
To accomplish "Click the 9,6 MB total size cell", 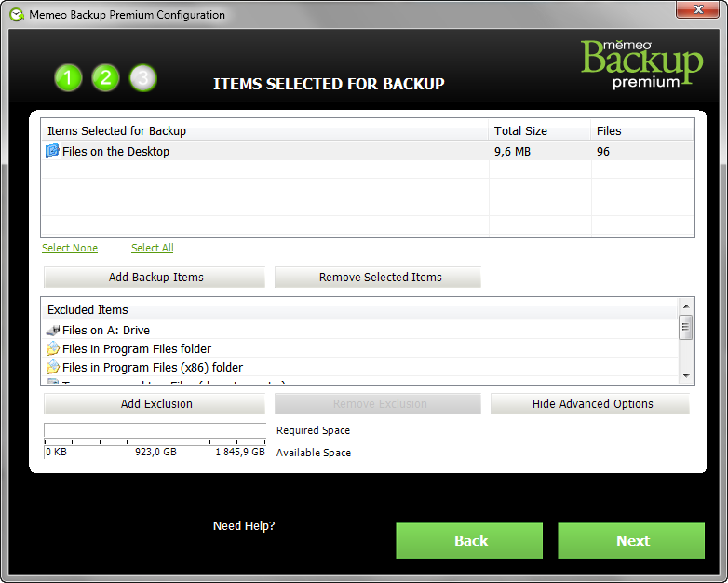I will coord(513,152).
